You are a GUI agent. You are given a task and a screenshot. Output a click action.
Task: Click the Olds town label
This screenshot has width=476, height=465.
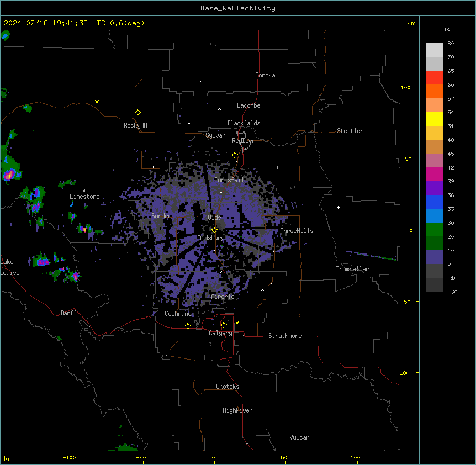(214, 218)
